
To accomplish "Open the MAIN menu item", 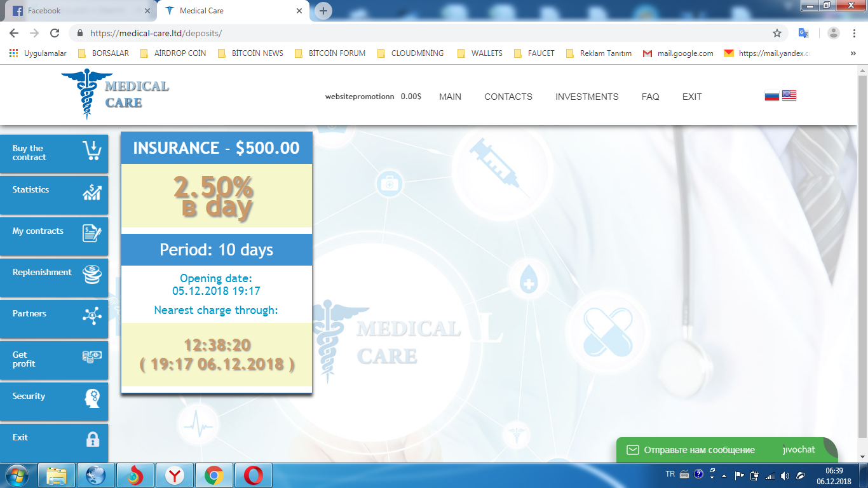I will click(451, 97).
